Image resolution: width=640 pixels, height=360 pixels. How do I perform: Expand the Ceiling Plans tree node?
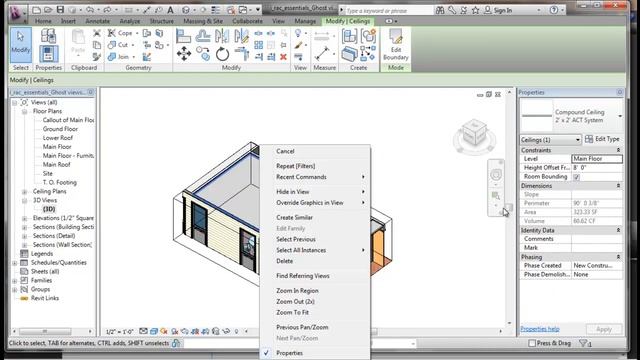pyautogui.click(x=24, y=191)
